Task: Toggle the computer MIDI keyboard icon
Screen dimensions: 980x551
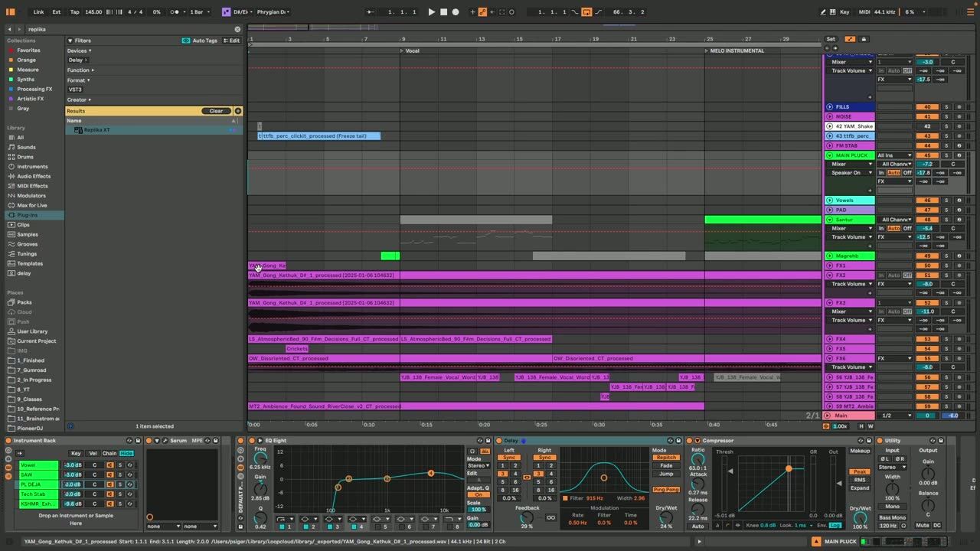Action: (835, 12)
